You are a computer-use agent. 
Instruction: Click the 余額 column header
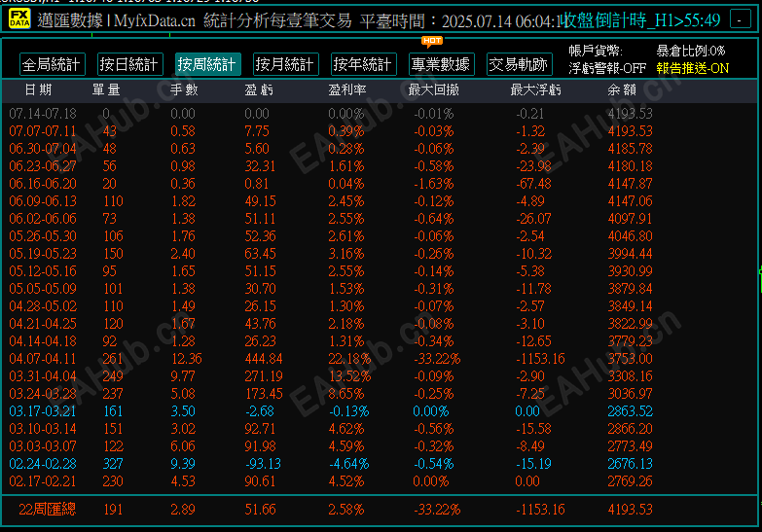pos(622,89)
